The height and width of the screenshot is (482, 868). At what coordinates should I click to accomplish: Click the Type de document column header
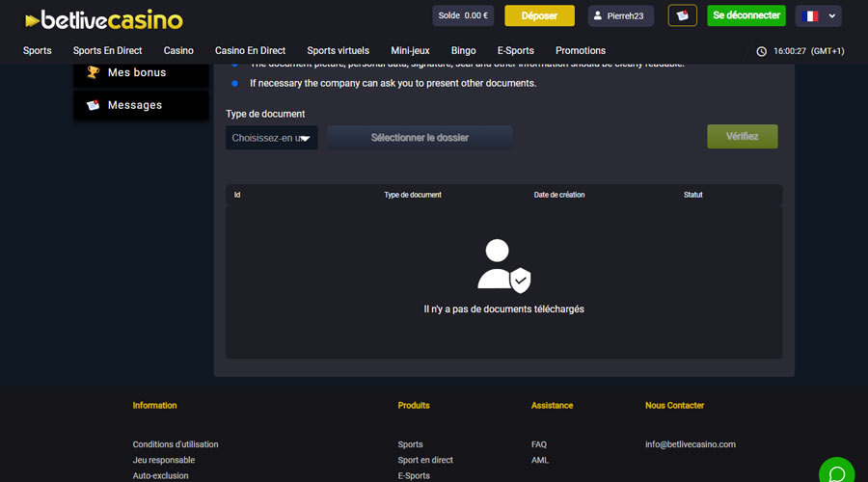[x=413, y=195]
